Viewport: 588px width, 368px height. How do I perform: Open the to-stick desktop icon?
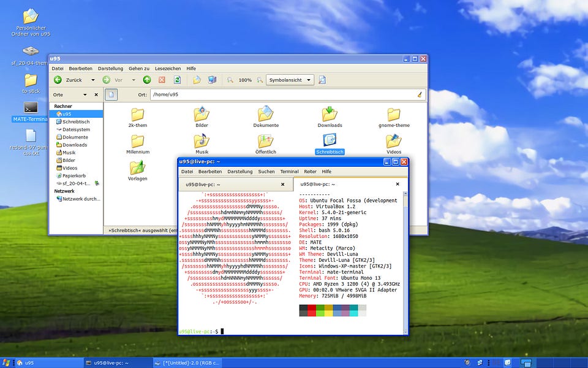(x=30, y=80)
